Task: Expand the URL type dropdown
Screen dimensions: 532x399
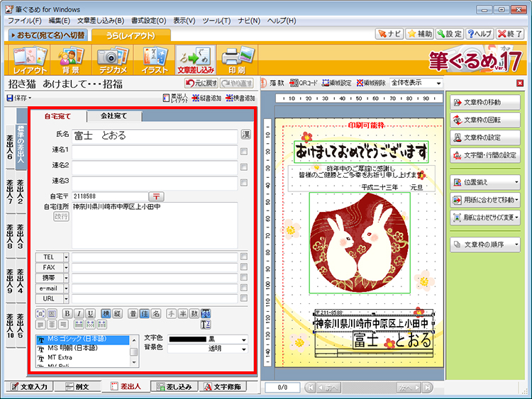Action: [x=66, y=298]
